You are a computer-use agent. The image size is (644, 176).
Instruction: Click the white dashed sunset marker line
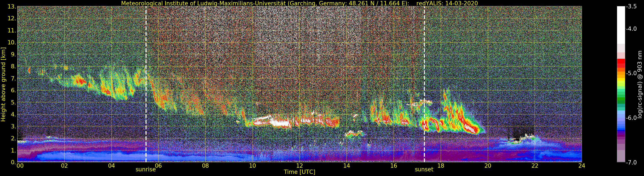(424, 84)
